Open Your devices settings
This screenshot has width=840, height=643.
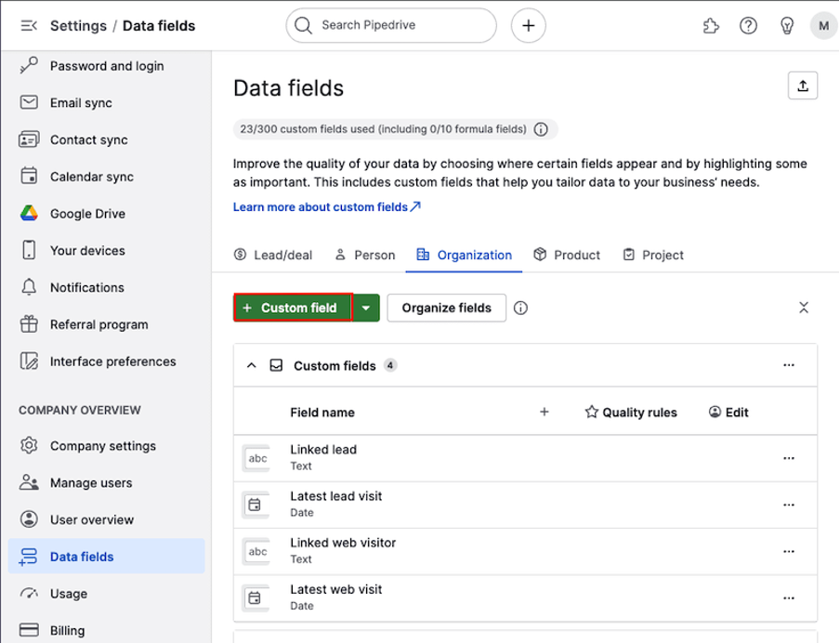(x=107, y=251)
